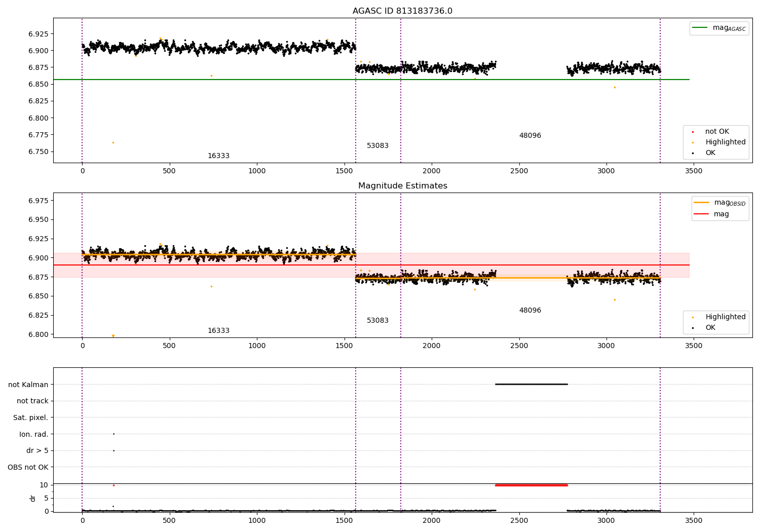Image resolution: width=760 pixels, height=532 pixels.
Task: Select the mag OBSID legend entry
Action: 720,203
